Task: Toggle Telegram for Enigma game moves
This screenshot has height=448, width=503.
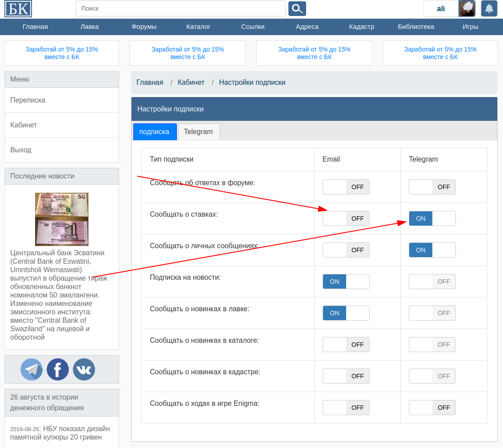Action: click(432, 408)
